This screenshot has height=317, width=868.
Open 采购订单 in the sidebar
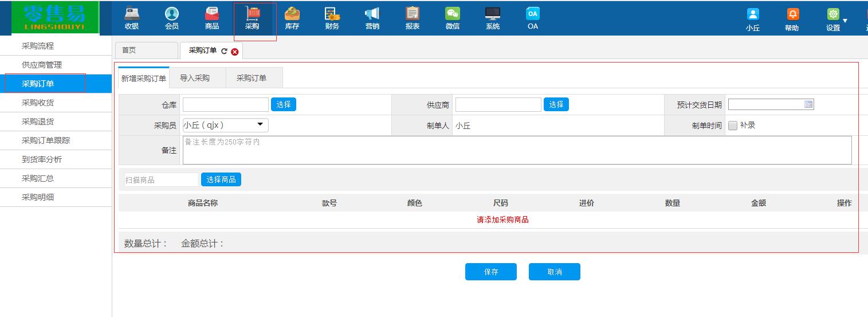click(x=56, y=84)
